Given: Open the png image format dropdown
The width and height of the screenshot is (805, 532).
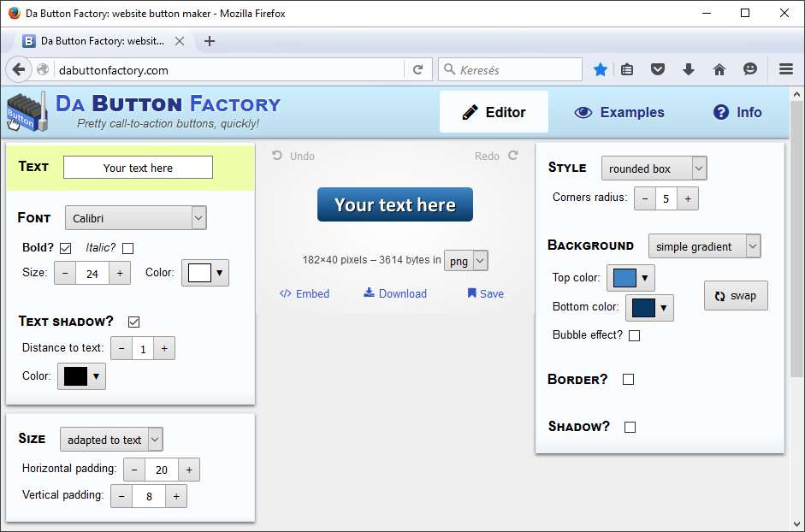Looking at the screenshot, I should click(466, 261).
